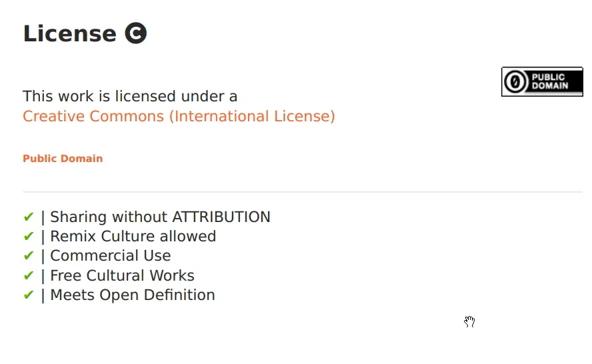Select the Free Cultural Works text

(x=122, y=275)
